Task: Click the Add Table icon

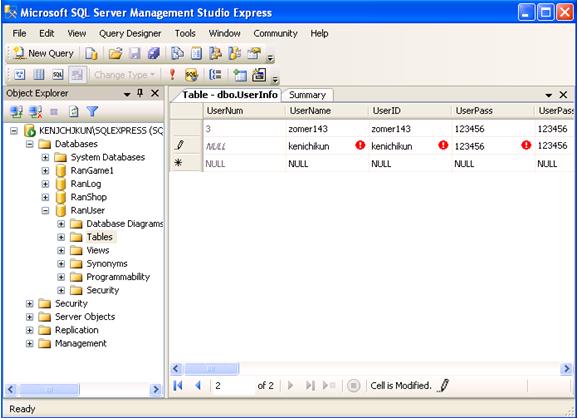Action: tap(240, 75)
